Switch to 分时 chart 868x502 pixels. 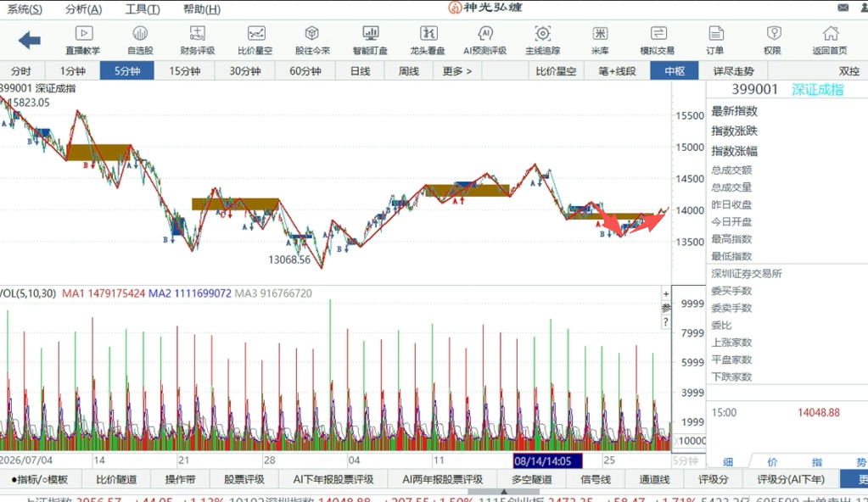21,71
